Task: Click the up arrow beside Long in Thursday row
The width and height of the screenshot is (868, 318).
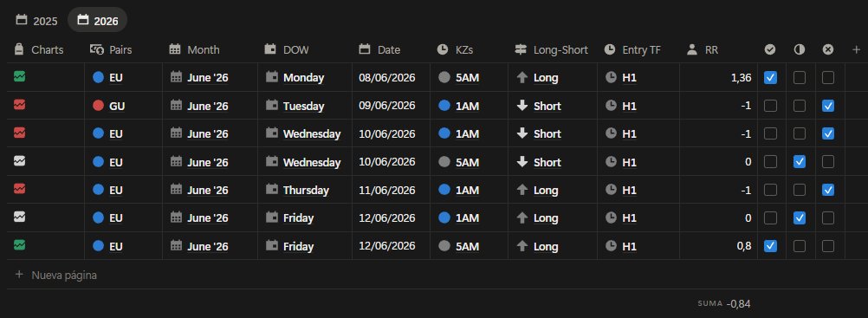Action: [521, 190]
